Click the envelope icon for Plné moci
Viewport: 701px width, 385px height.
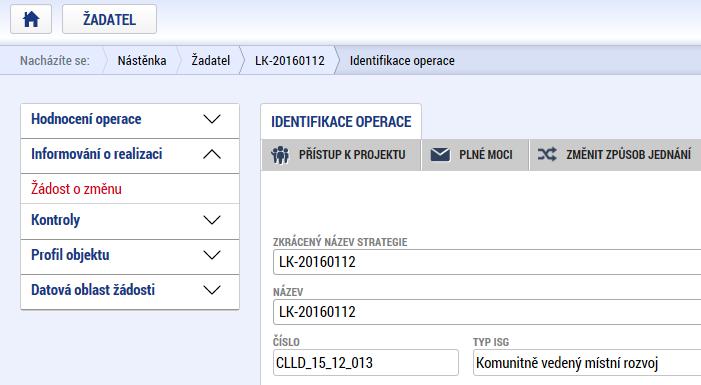tap(440, 155)
